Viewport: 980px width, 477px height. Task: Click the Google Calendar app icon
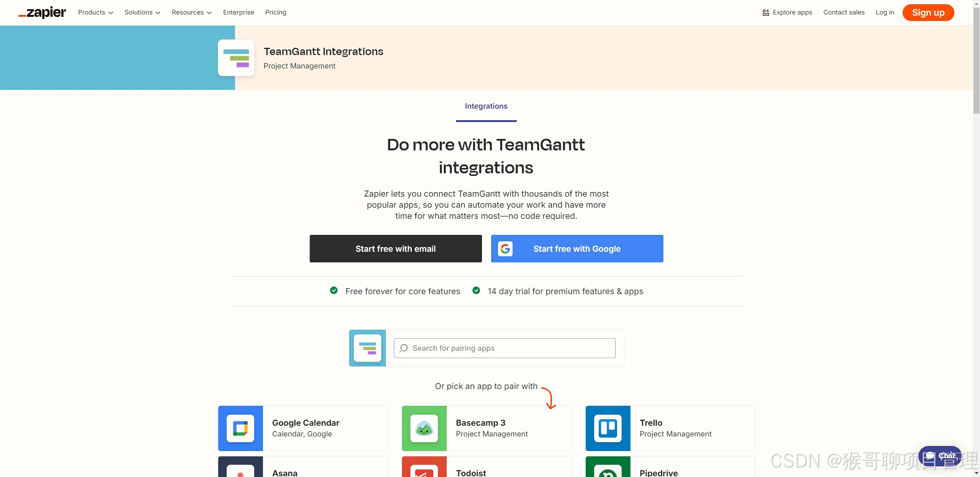[240, 428]
